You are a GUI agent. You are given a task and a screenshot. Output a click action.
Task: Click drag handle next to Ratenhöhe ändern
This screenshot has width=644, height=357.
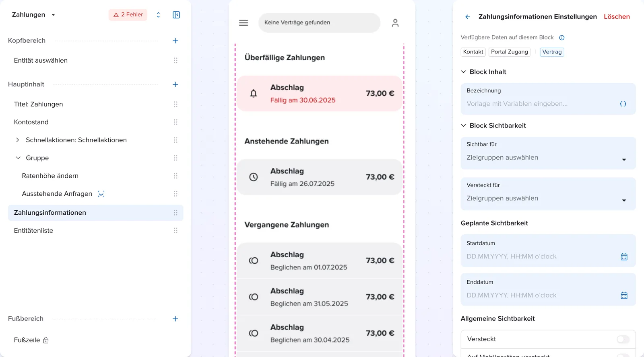click(175, 176)
